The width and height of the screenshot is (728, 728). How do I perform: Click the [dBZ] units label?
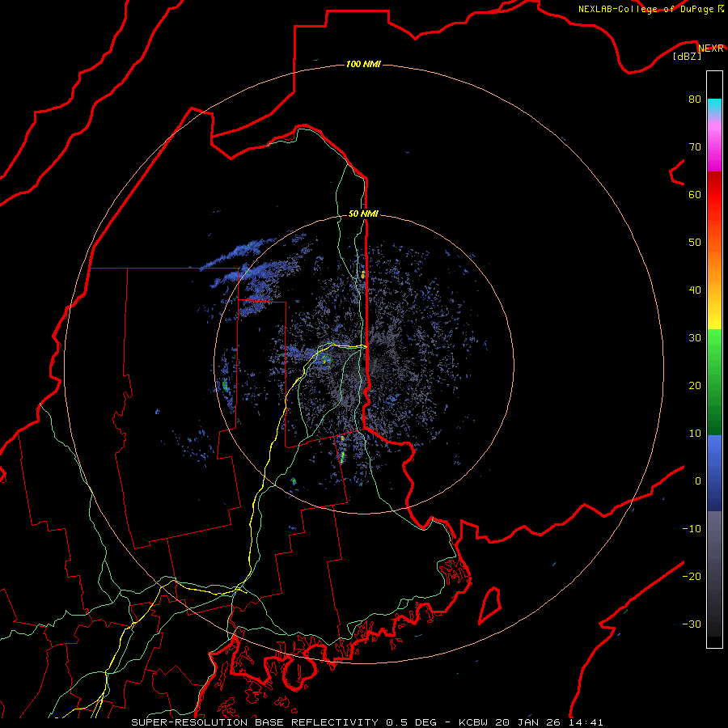tap(687, 57)
